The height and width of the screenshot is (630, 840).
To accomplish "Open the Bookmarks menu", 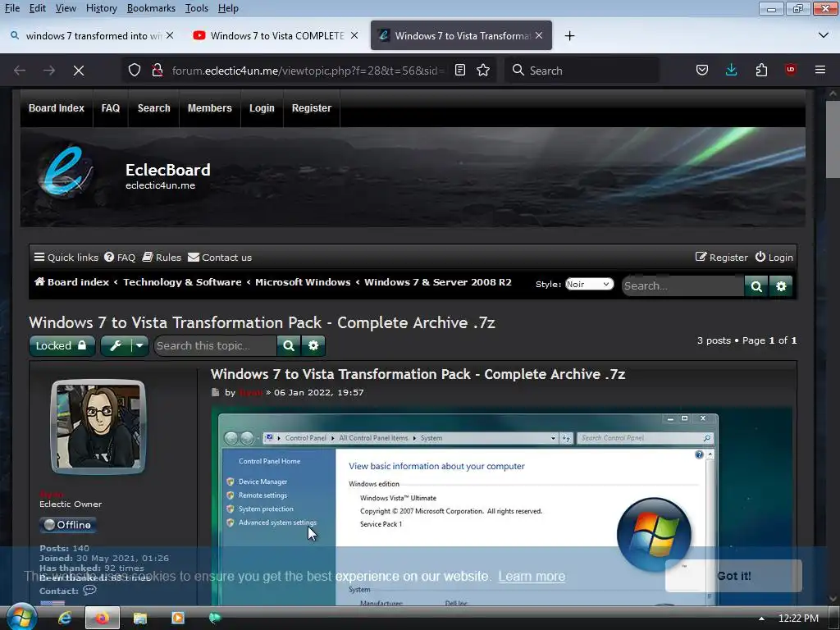I will pyautogui.click(x=151, y=8).
